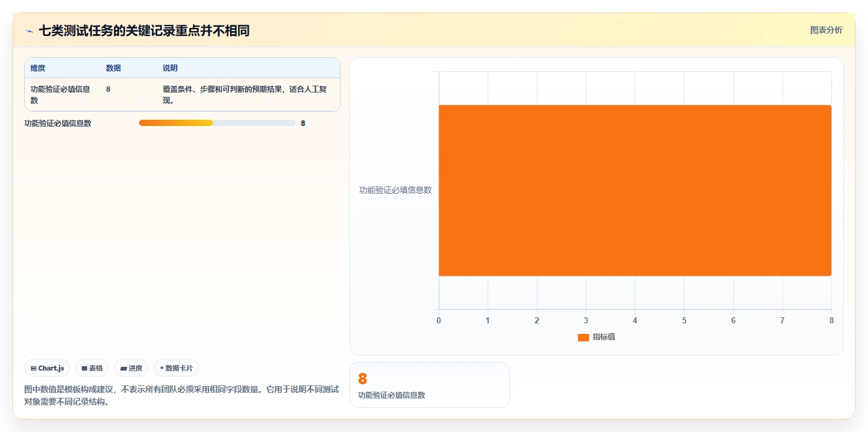The width and height of the screenshot is (868, 432).
Task: Click the 图表分析 label in header
Action: [x=826, y=30]
